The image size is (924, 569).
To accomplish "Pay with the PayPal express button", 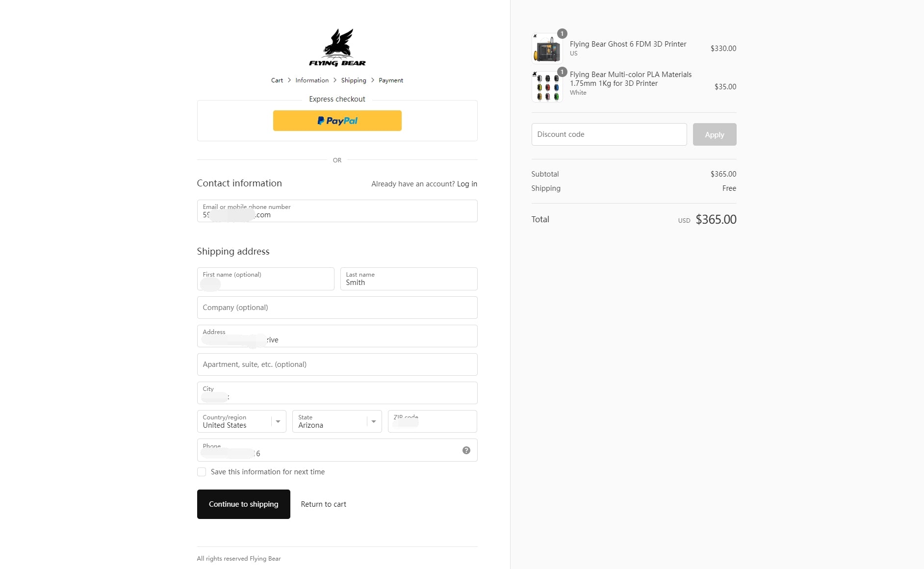I will click(x=337, y=121).
